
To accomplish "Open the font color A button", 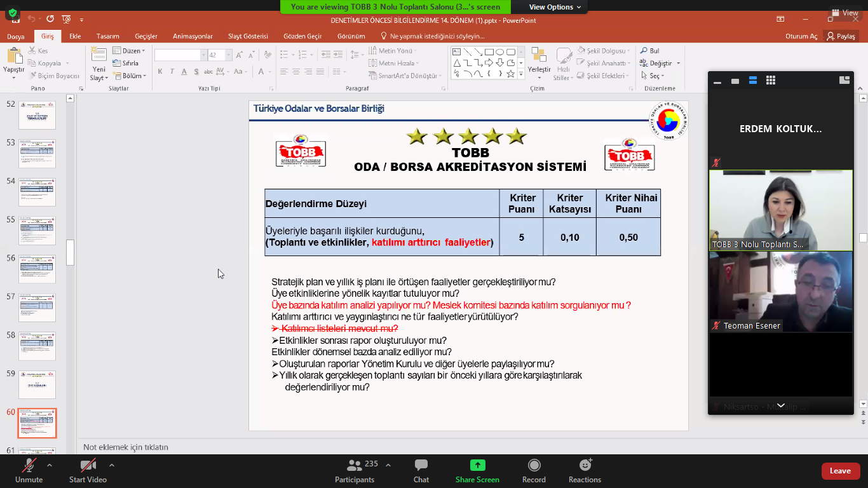I will click(x=261, y=71).
